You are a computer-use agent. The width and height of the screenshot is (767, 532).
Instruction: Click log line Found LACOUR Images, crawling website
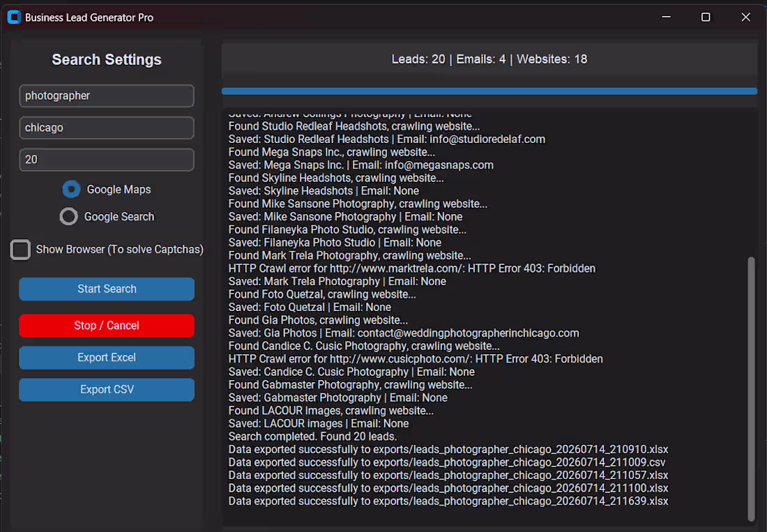(331, 411)
